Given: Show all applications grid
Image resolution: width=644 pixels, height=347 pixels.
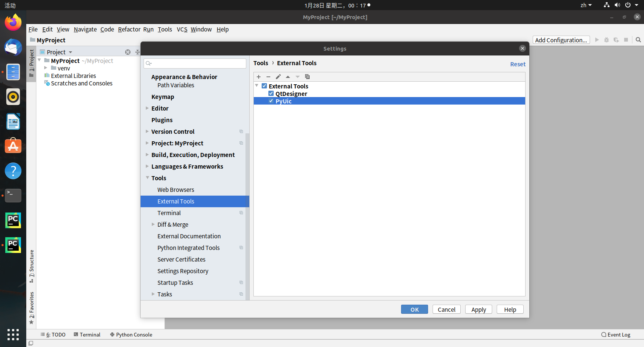Looking at the screenshot, I should click(x=13, y=335).
